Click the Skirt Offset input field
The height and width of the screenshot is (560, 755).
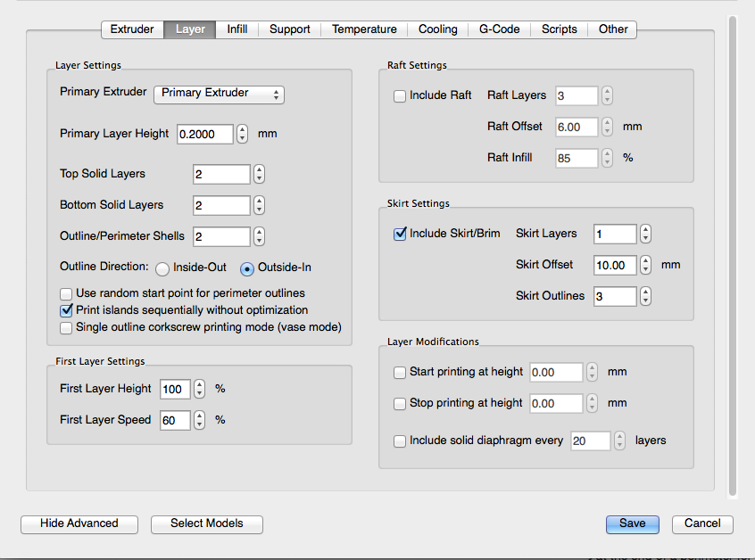(x=616, y=265)
